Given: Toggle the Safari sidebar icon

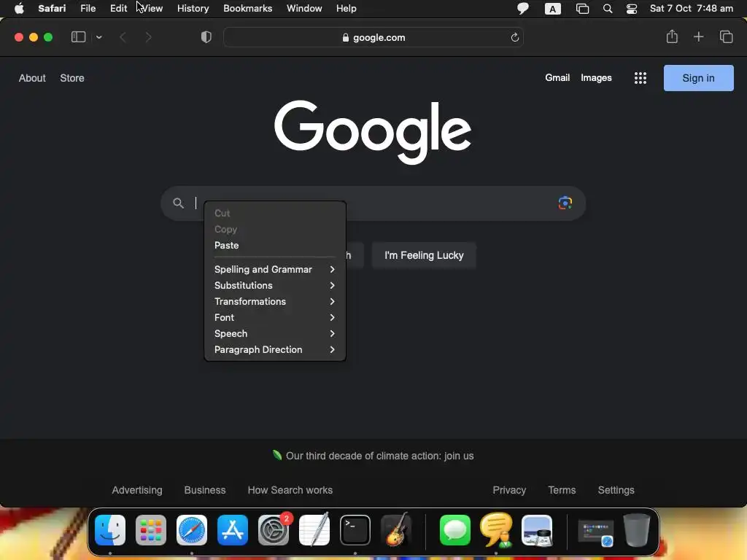Looking at the screenshot, I should 78,37.
